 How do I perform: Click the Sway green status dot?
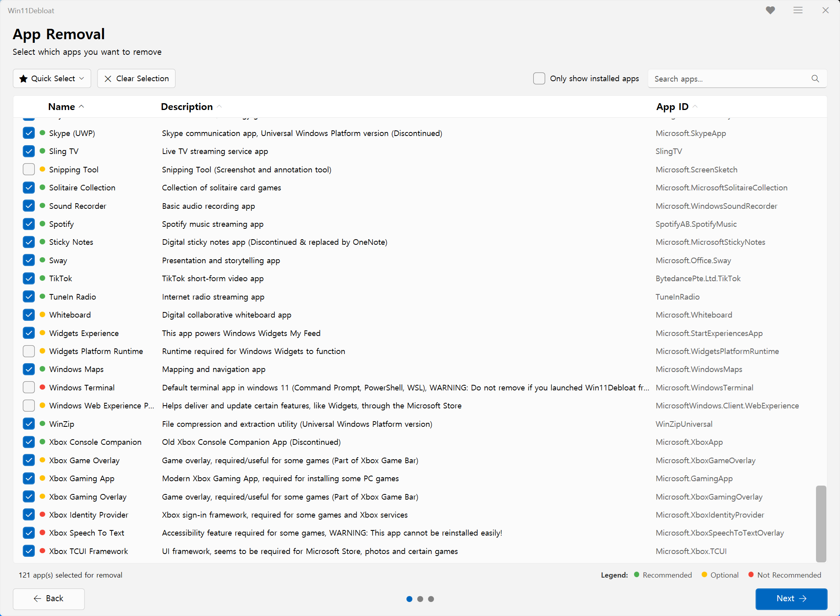tap(42, 260)
